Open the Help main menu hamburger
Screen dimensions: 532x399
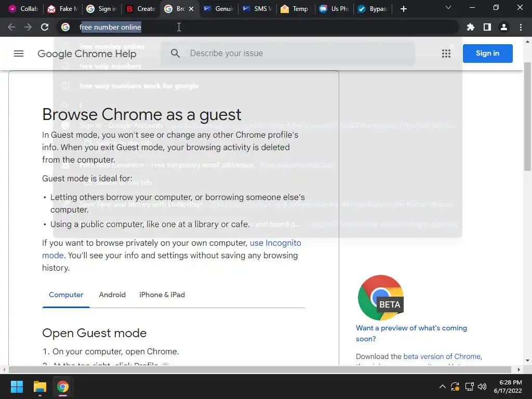click(x=19, y=54)
